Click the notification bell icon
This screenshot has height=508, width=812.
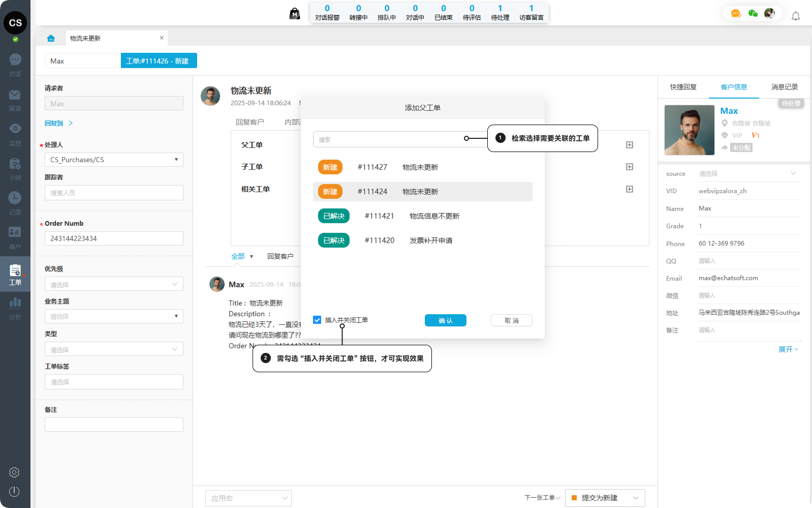pos(795,16)
